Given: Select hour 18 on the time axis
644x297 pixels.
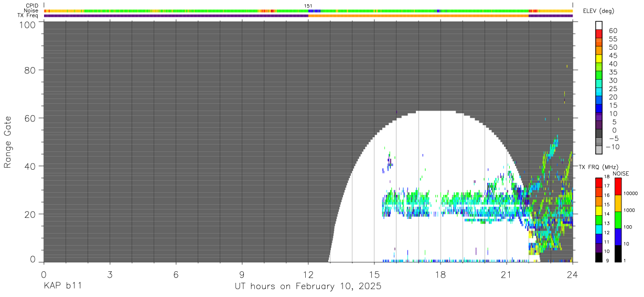Looking at the screenshot, I should tap(440, 274).
